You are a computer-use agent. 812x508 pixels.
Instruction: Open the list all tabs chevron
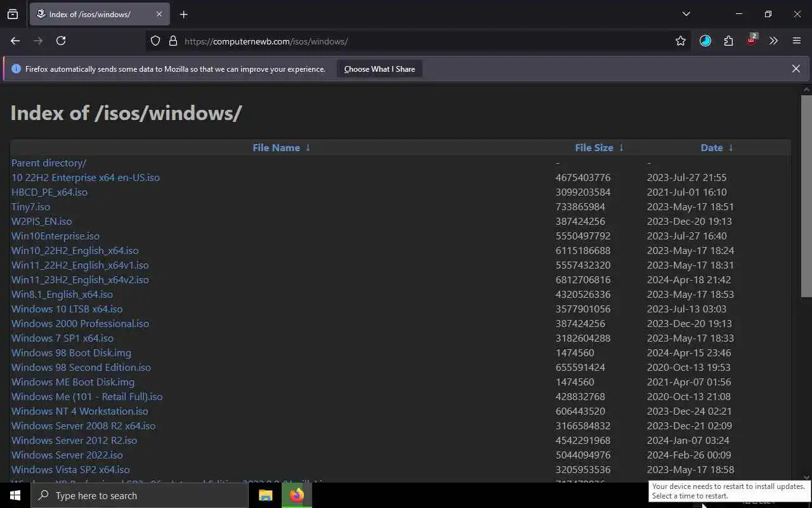pyautogui.click(x=686, y=14)
